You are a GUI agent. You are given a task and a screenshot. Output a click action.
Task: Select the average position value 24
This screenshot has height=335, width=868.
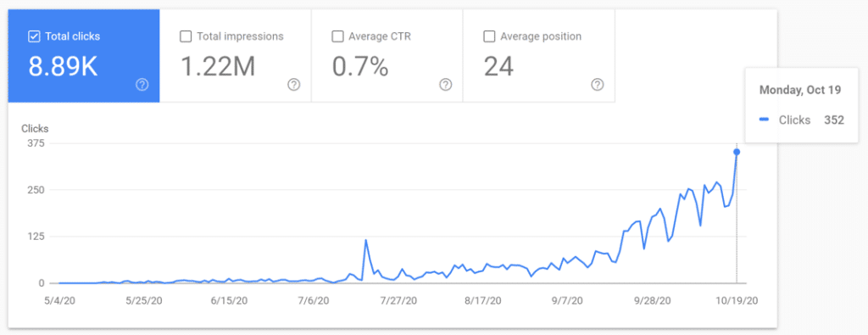tap(498, 66)
